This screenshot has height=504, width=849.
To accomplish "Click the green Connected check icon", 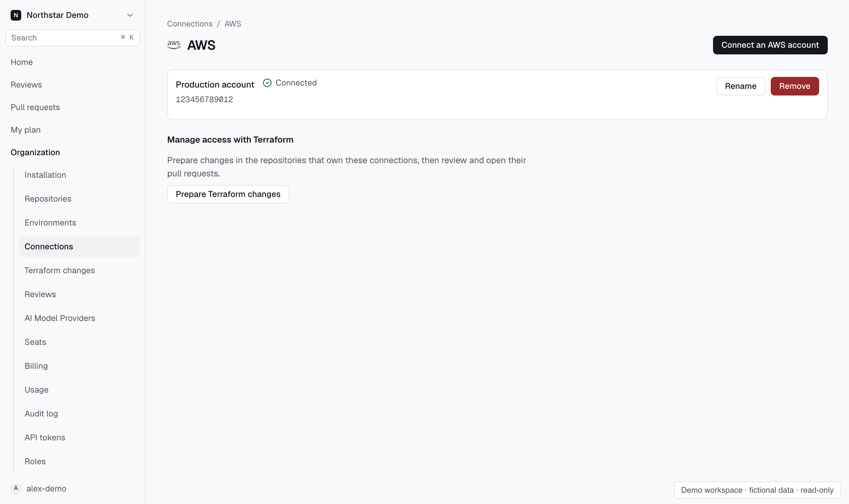I will (x=267, y=83).
